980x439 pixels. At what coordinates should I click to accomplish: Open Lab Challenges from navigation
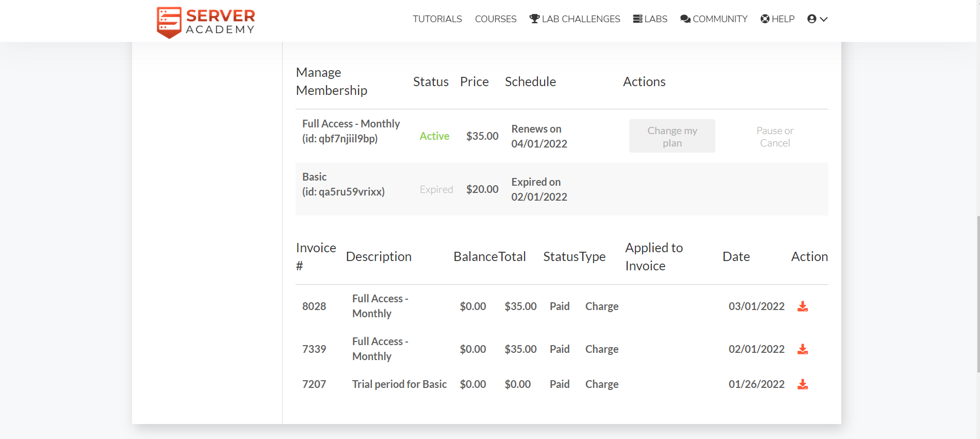pos(581,19)
